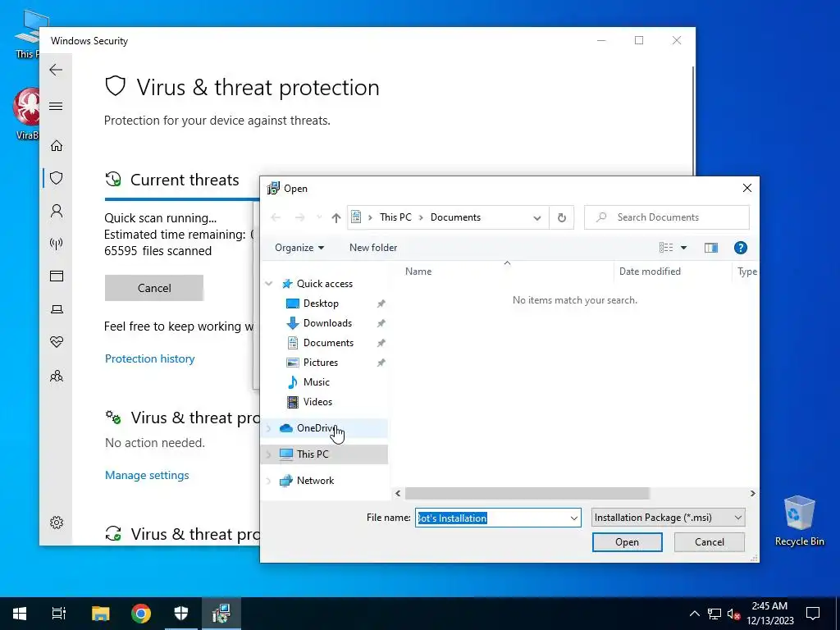This screenshot has width=840, height=630.
Task: Open Task View on taskbar
Action: pyautogui.click(x=59, y=614)
